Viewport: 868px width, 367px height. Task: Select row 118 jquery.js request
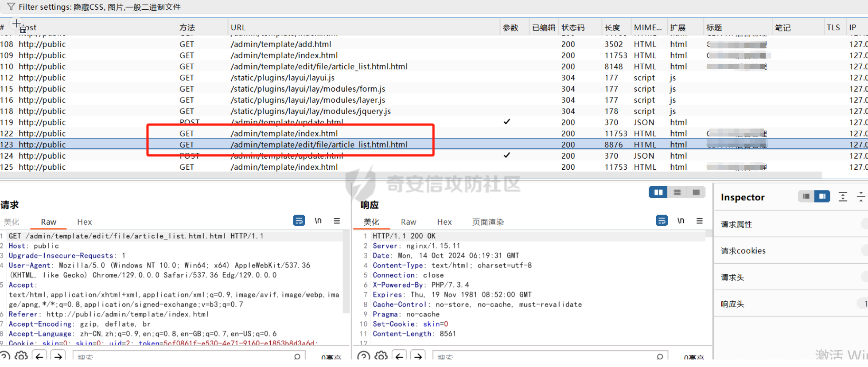(x=434, y=111)
